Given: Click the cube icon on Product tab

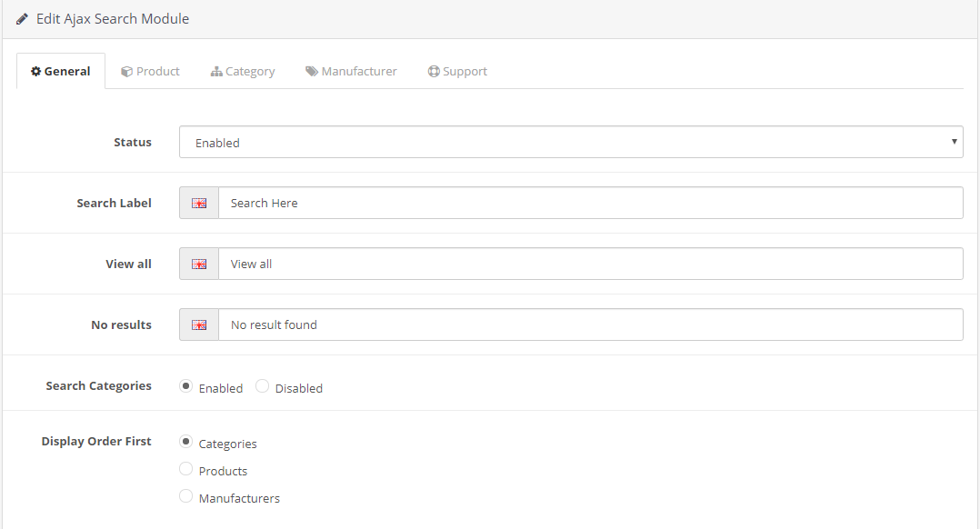Looking at the screenshot, I should point(126,71).
